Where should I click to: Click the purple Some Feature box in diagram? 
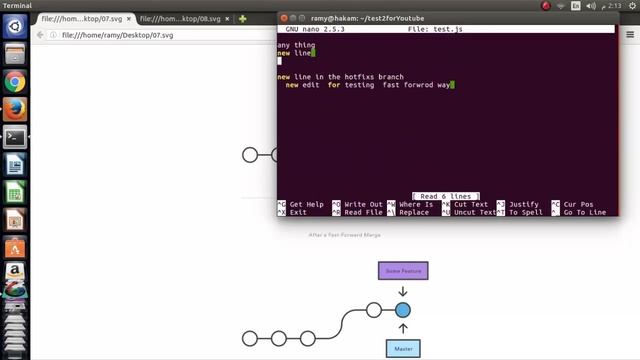[403, 271]
